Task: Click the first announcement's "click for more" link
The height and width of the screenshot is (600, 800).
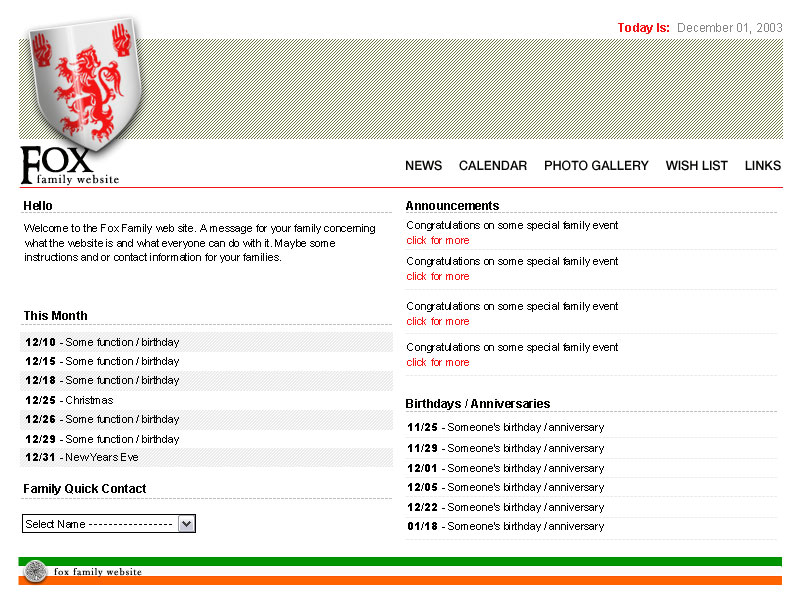Action: pyautogui.click(x=437, y=240)
